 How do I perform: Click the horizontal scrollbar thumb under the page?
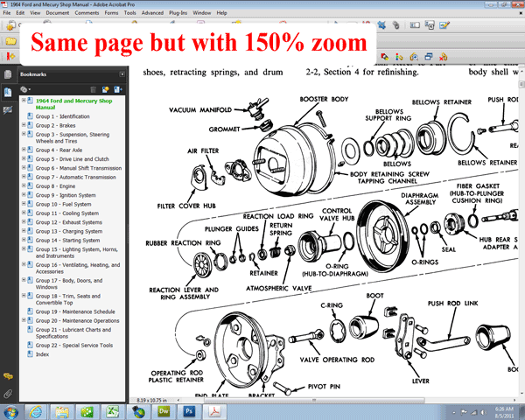click(x=314, y=400)
